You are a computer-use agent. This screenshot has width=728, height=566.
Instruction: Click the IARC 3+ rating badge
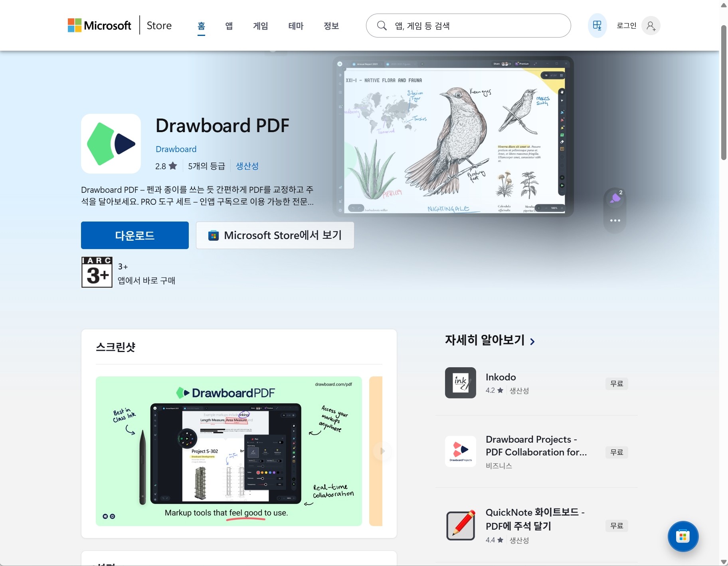97,272
